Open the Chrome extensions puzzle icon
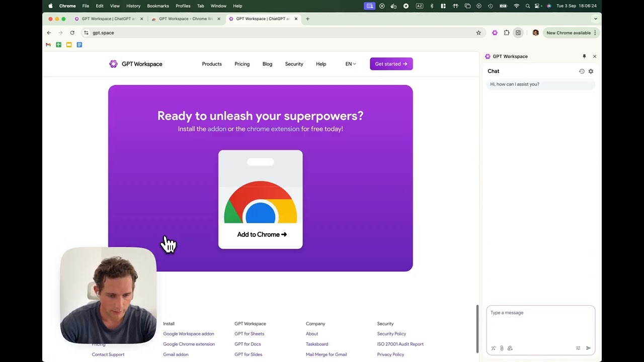 [507, 33]
